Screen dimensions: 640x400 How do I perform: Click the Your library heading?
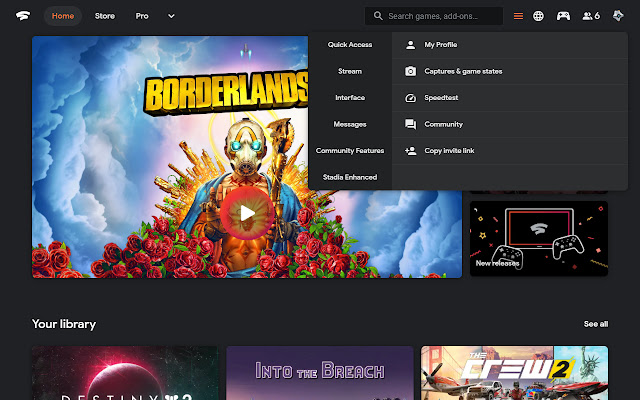pyautogui.click(x=64, y=324)
